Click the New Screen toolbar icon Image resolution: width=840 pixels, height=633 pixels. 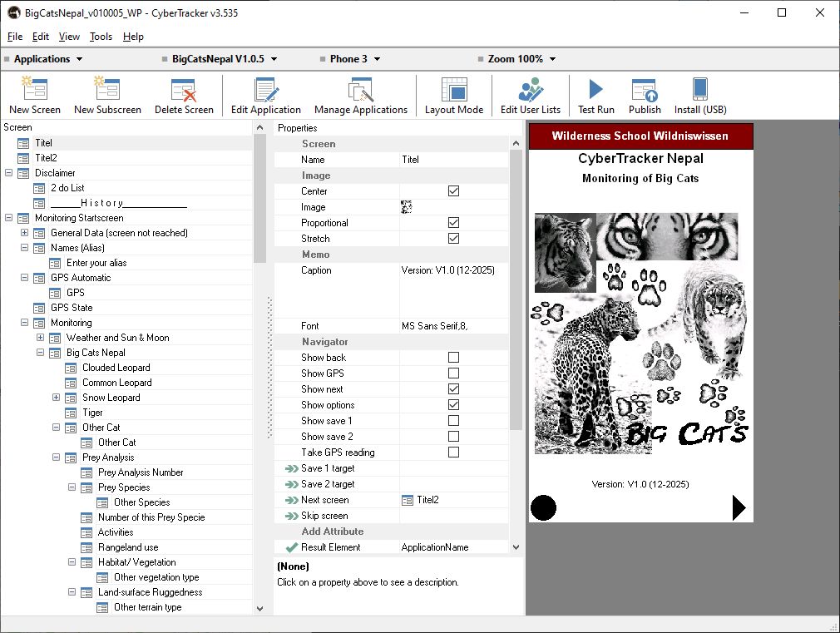[34, 90]
